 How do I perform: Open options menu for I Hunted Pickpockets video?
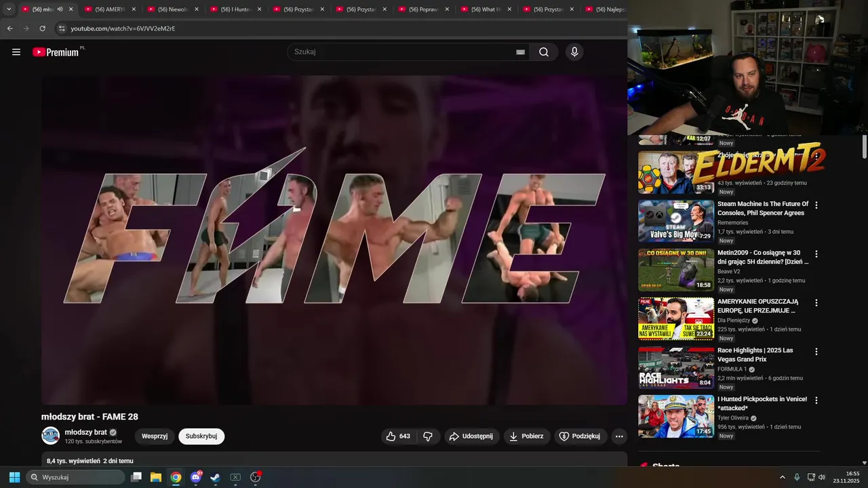coord(816,401)
